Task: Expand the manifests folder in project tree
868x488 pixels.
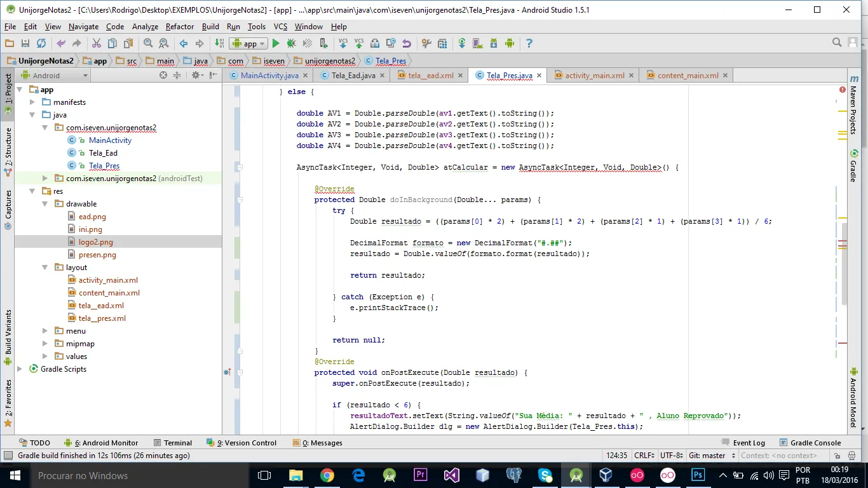Action: coord(33,102)
